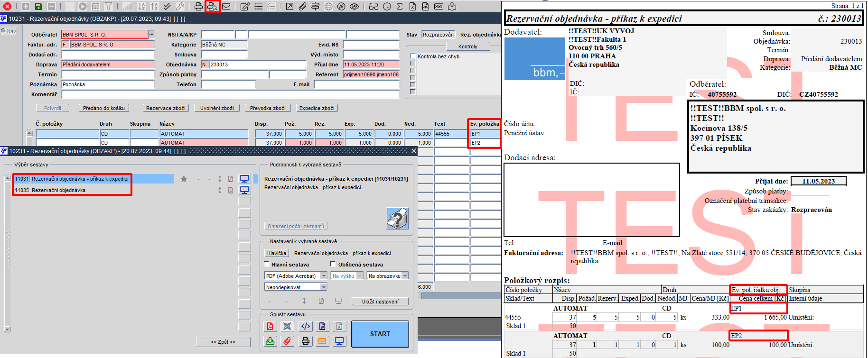Viewport: 868px width, 358px height.
Task: Click the green download tray icon
Action: coord(270,341)
